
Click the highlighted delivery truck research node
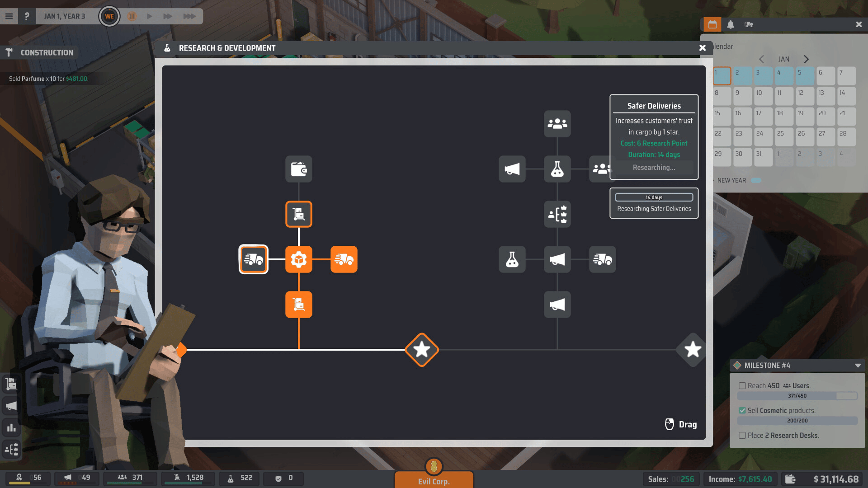[x=253, y=259]
